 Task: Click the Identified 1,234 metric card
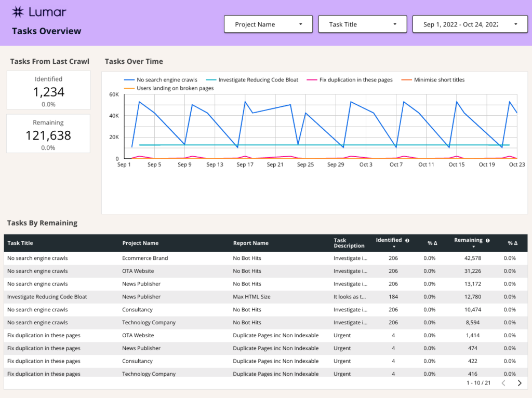[48, 90]
